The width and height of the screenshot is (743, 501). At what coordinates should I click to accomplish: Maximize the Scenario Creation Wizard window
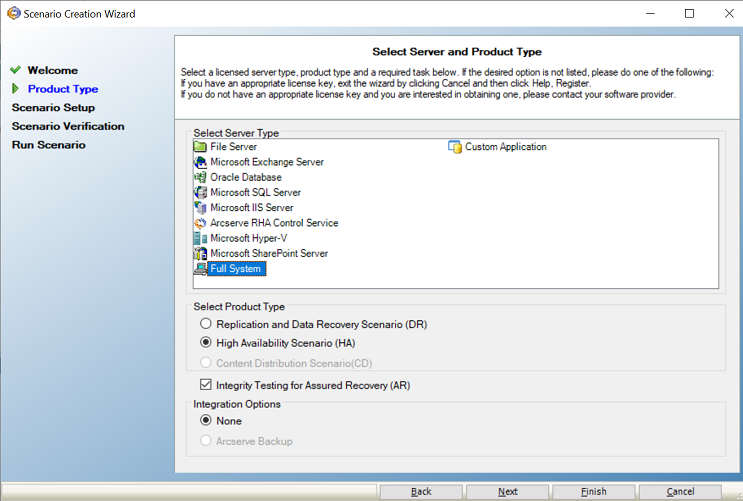click(x=689, y=13)
